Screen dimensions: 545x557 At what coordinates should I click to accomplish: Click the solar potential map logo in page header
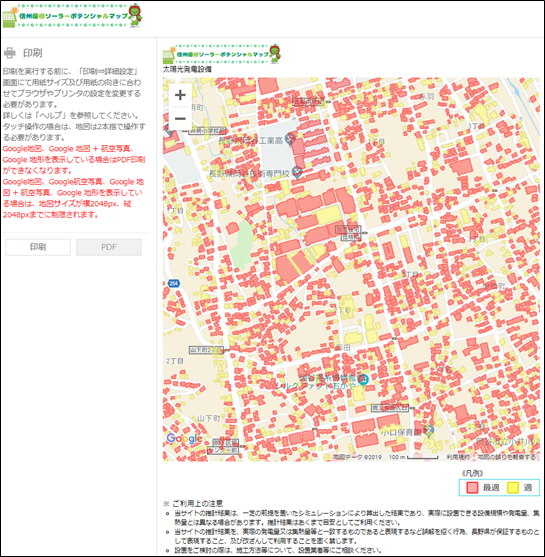pos(72,15)
